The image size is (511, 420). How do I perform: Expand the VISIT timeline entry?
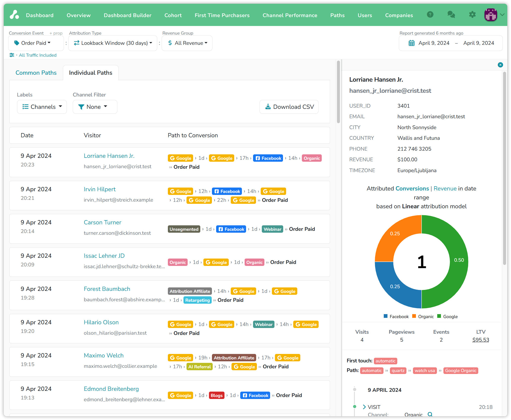[364, 407]
